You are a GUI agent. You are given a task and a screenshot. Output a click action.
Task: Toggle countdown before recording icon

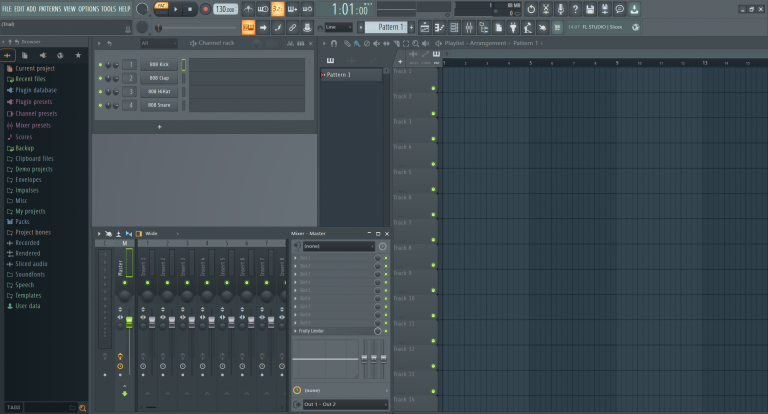(x=278, y=9)
